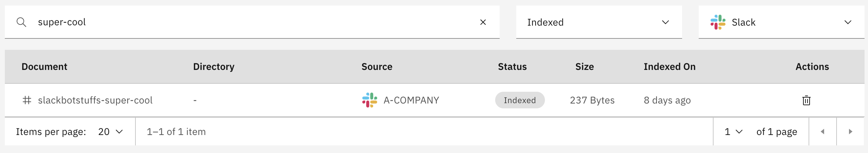
Task: Click the channel hash icon in row
Action: (27, 100)
